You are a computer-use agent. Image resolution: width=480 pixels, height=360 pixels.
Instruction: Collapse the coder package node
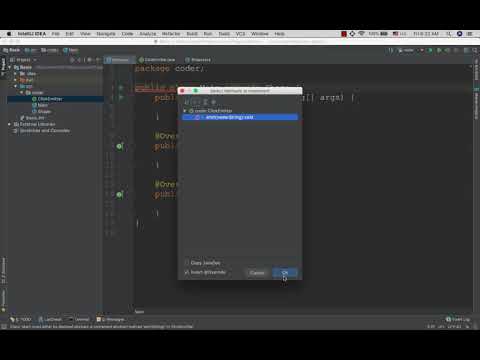(22, 93)
